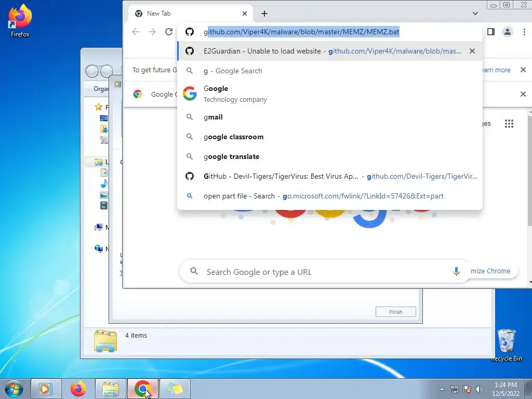This screenshot has width=532, height=399.
Task: Open the Firefox desktop shortcut
Action: pyautogui.click(x=20, y=20)
